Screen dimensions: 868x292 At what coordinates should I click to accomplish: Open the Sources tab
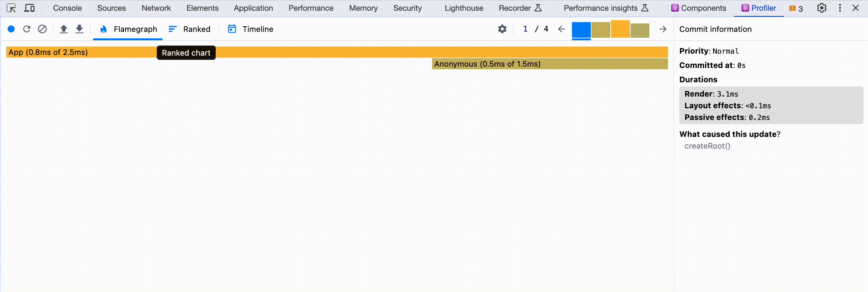(112, 8)
